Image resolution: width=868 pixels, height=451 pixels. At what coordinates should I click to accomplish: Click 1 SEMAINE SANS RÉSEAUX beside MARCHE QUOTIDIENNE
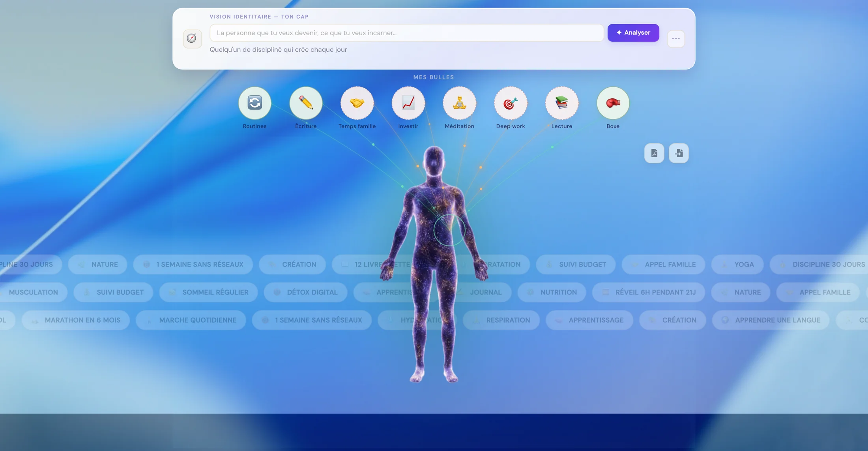point(312,320)
